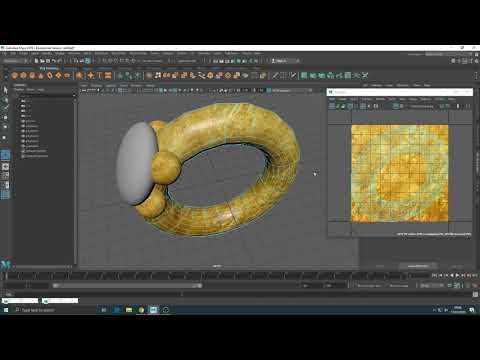Click the Type here to search box
Screen dimensions: 480x360
(55, 310)
